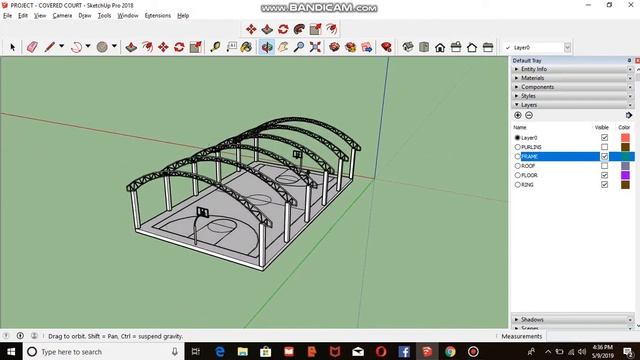Click Move tool in upper floating toolbar
Image resolution: width=640 pixels, height=360 pixels.
[x=251, y=29]
